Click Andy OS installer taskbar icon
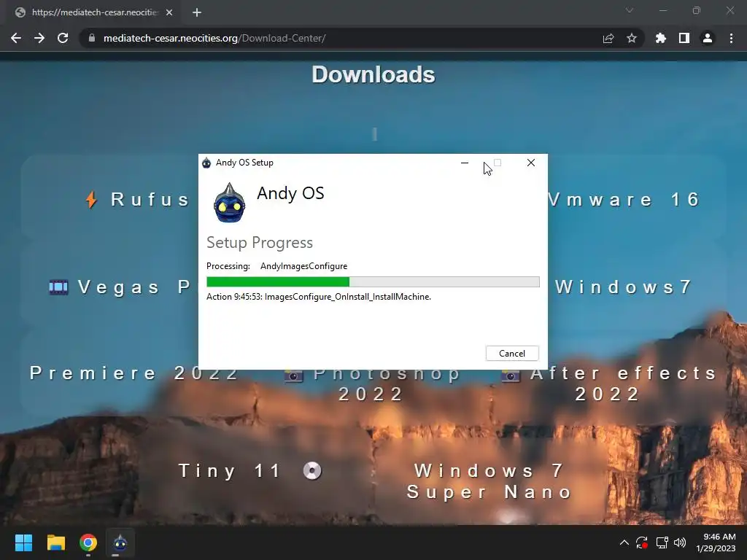747x560 pixels. (x=120, y=542)
